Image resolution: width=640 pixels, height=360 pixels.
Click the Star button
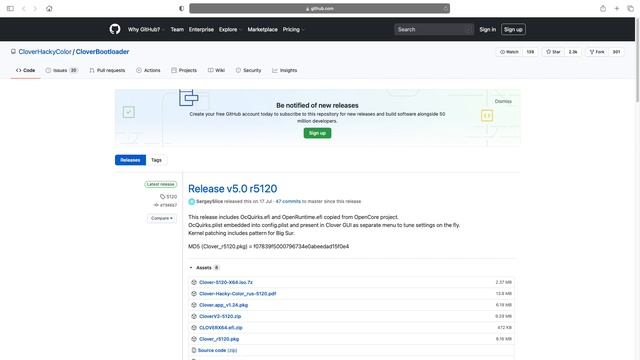coord(553,52)
